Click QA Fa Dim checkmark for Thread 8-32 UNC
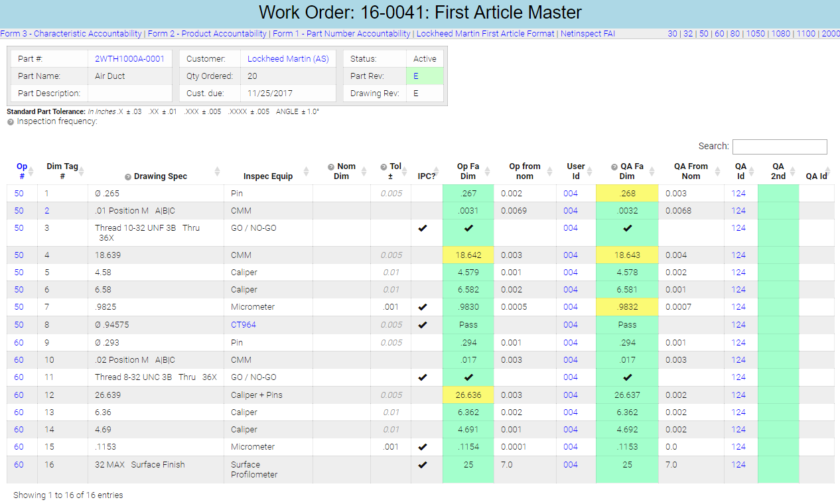 click(x=627, y=377)
